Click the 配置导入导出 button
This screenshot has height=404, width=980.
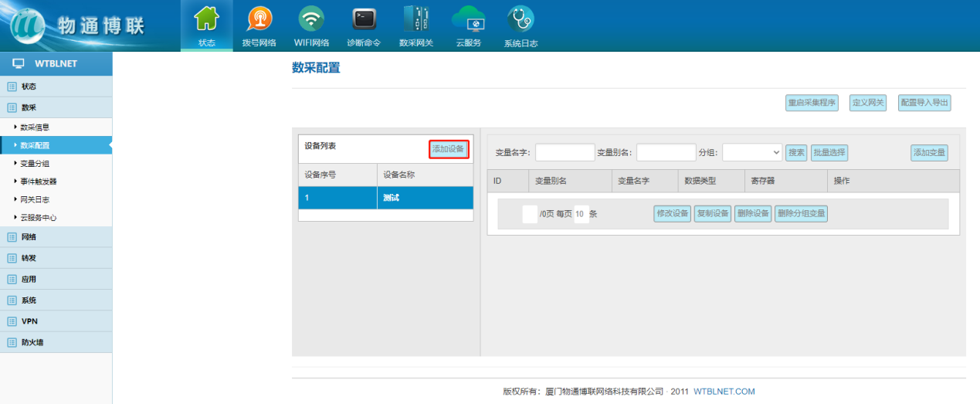pyautogui.click(x=924, y=103)
